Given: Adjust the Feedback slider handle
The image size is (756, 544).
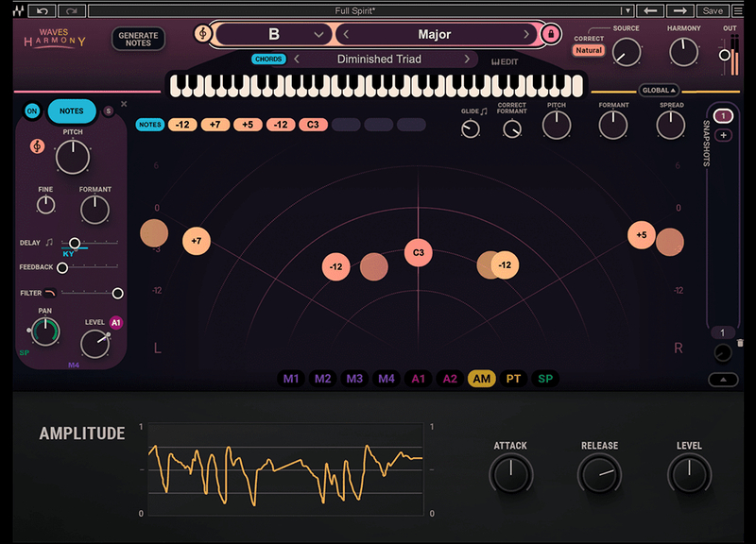Looking at the screenshot, I should 62,267.
